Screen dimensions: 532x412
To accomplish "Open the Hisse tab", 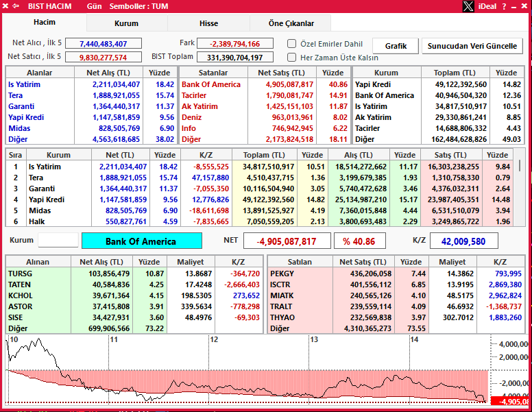I will click(x=208, y=23).
